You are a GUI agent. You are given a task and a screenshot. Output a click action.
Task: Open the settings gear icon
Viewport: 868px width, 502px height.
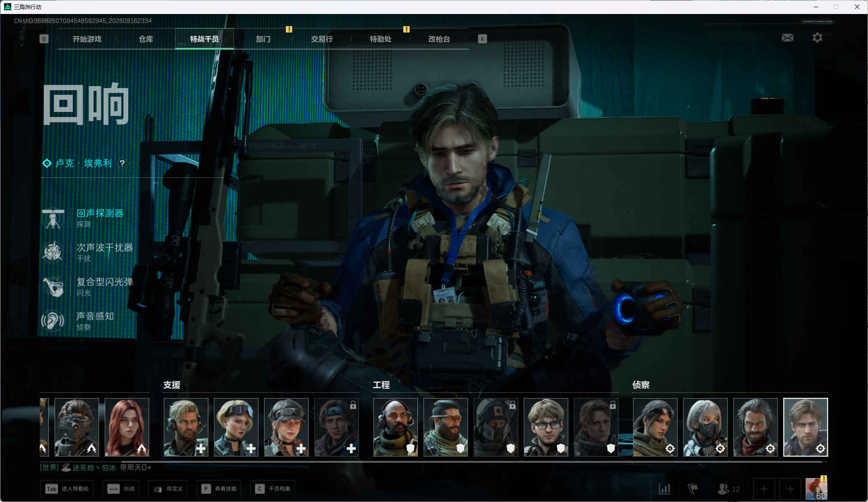click(x=817, y=38)
